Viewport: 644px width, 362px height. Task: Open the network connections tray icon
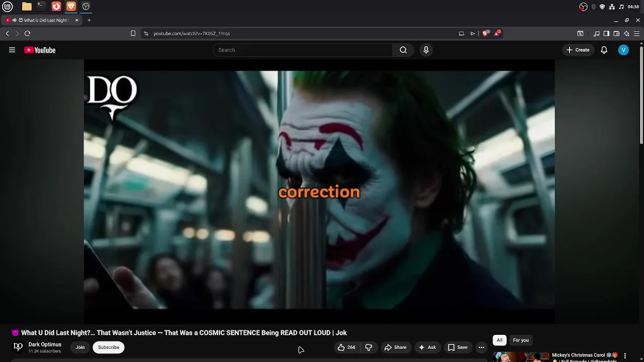tap(612, 7)
